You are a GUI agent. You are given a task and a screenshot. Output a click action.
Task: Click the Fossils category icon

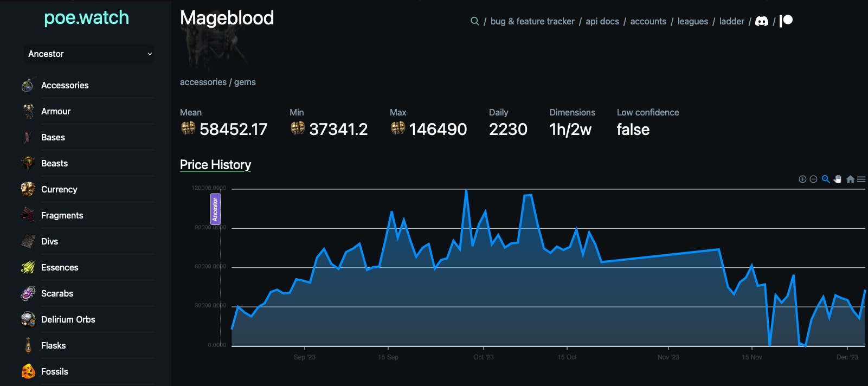(28, 371)
